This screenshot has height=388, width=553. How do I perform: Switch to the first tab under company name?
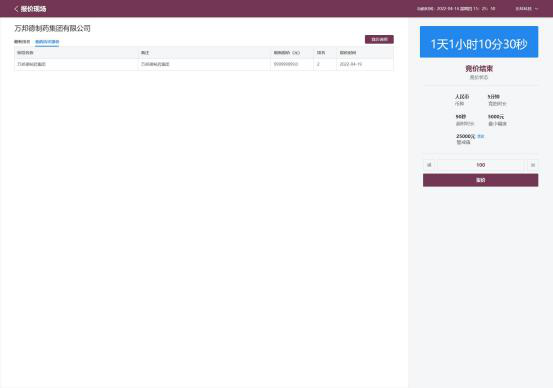pos(22,42)
